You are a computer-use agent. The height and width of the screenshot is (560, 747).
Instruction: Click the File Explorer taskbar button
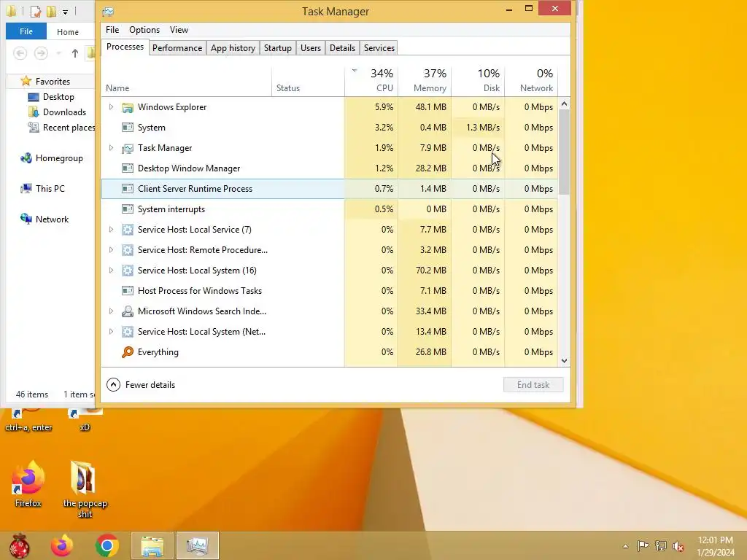pos(152,545)
